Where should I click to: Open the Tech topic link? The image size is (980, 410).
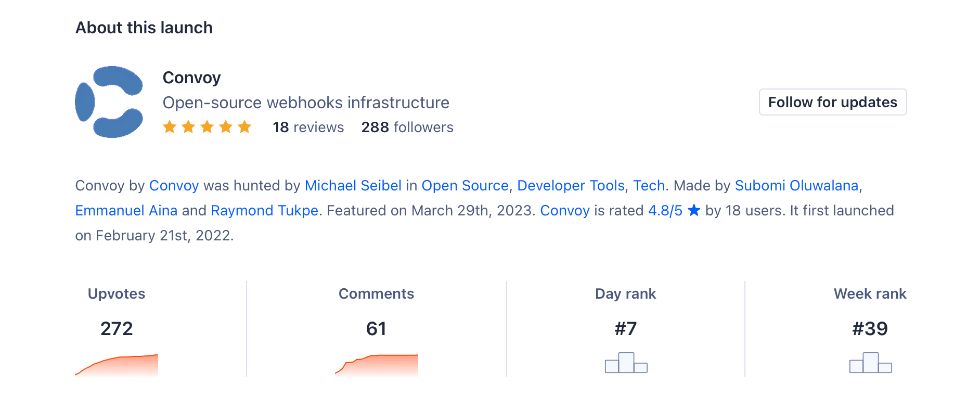click(649, 185)
